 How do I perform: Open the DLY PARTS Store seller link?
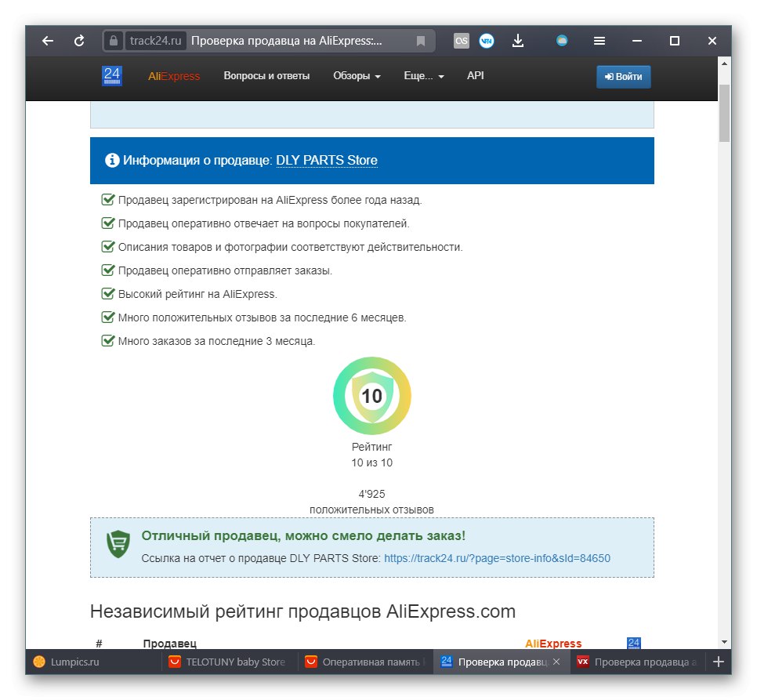326,160
